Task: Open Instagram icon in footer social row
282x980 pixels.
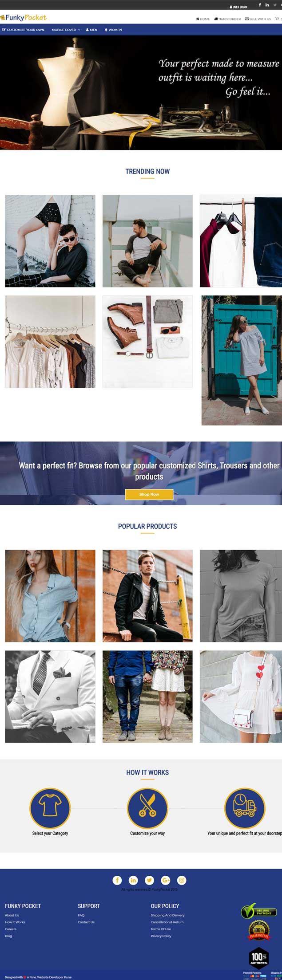Action: (x=182, y=880)
